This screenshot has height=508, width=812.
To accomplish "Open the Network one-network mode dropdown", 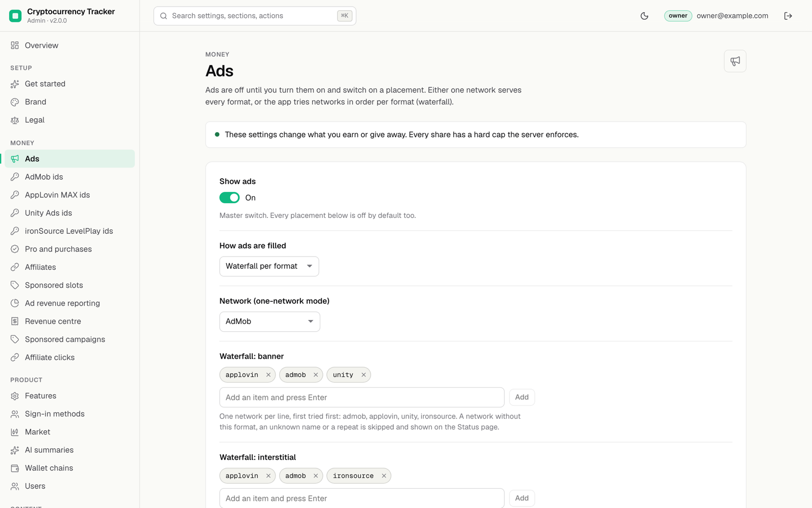I will pyautogui.click(x=269, y=322).
